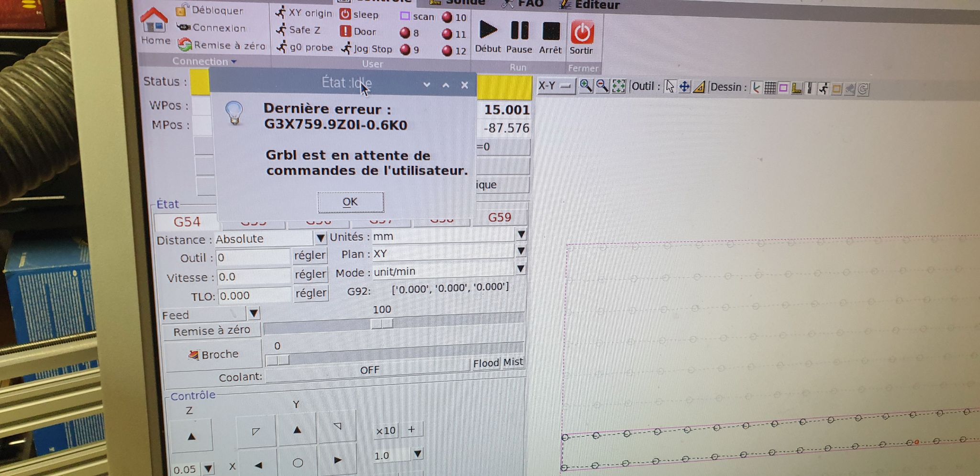
Task: Open the Feed override dropdown
Action: pyautogui.click(x=254, y=314)
